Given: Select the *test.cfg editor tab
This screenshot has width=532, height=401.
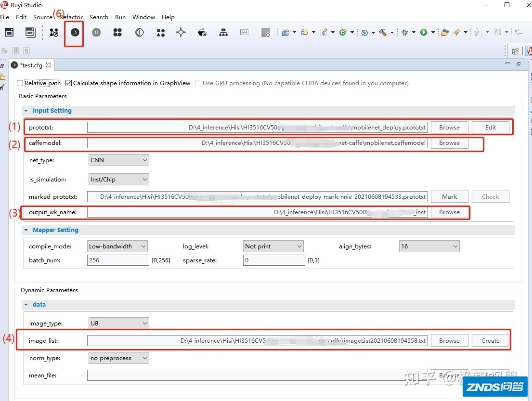Looking at the screenshot, I should point(31,65).
